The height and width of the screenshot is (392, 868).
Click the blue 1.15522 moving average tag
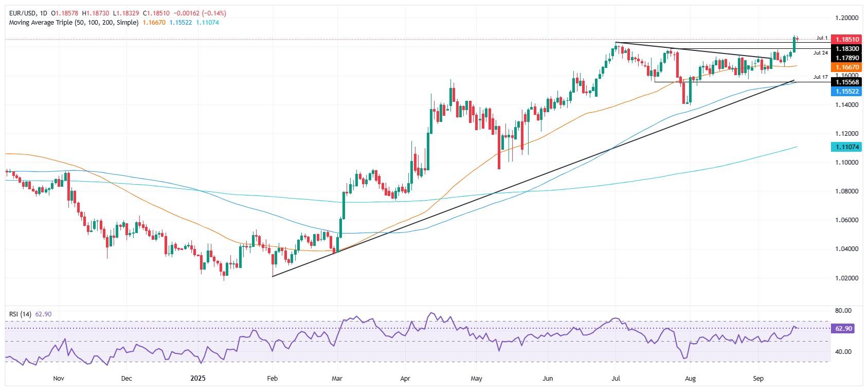click(x=845, y=90)
